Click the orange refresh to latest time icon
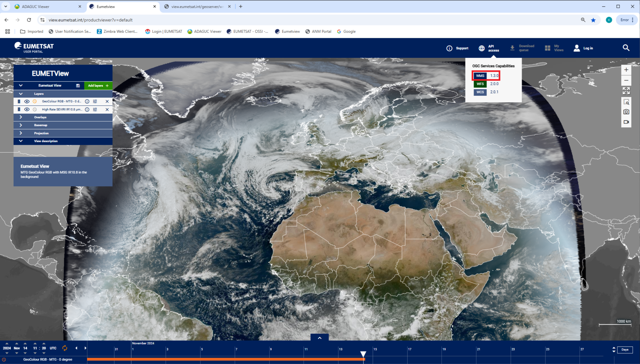 [x=65, y=348]
